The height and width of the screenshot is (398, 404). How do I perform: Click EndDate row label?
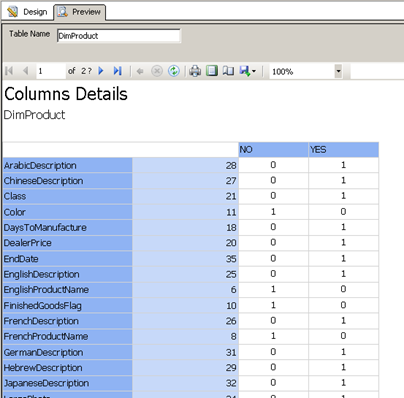point(67,259)
